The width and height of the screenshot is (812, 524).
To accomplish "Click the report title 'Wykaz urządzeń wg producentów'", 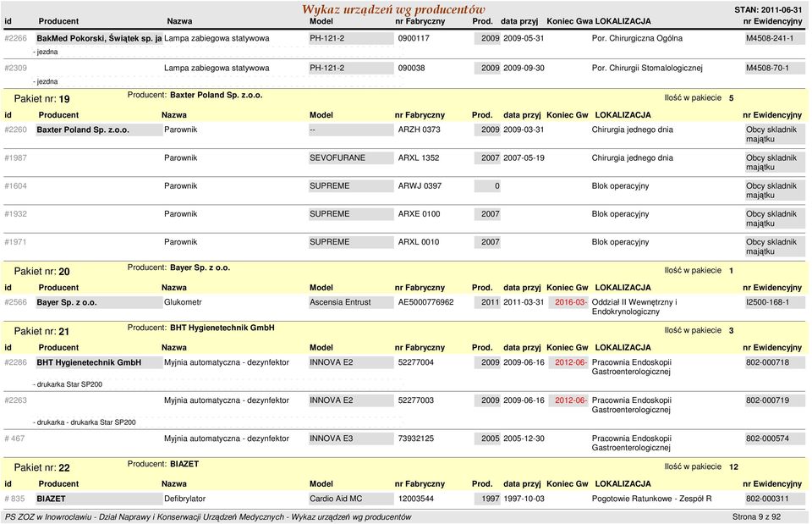I will click(x=393, y=9).
